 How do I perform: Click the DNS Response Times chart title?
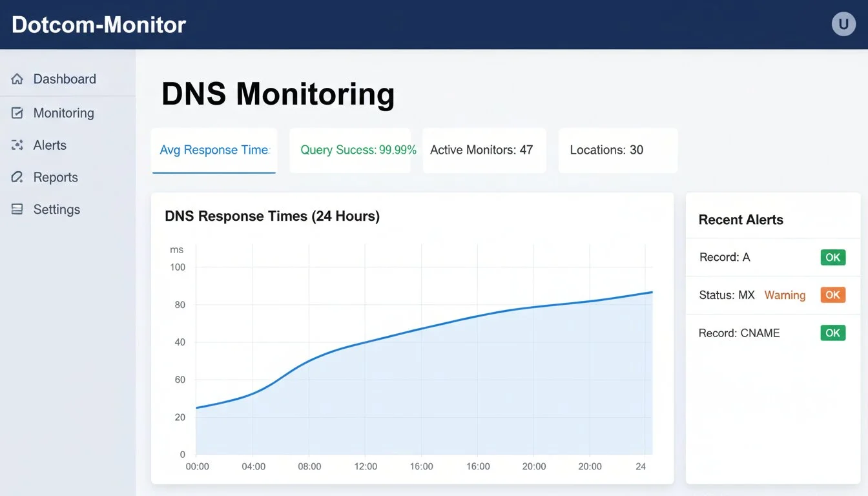point(272,216)
